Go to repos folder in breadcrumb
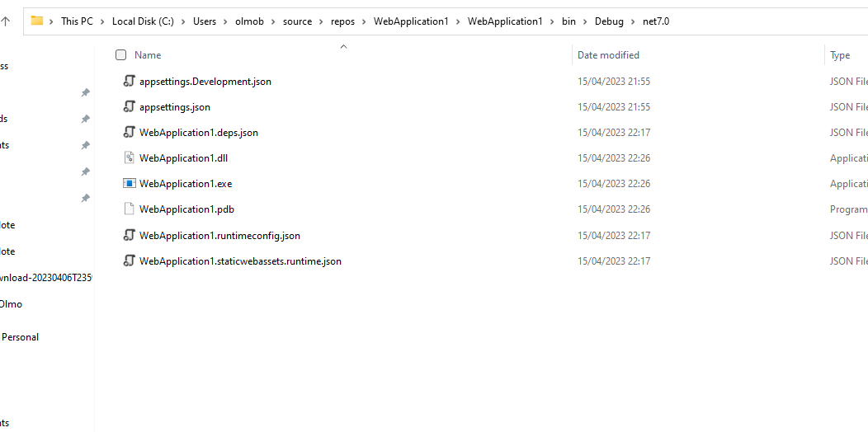The height and width of the screenshot is (432, 868). (x=342, y=21)
